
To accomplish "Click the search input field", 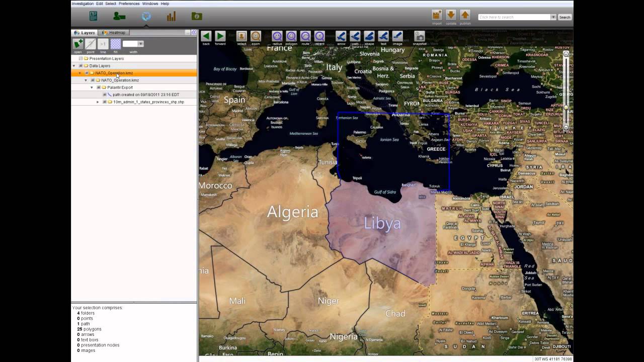I will click(514, 17).
